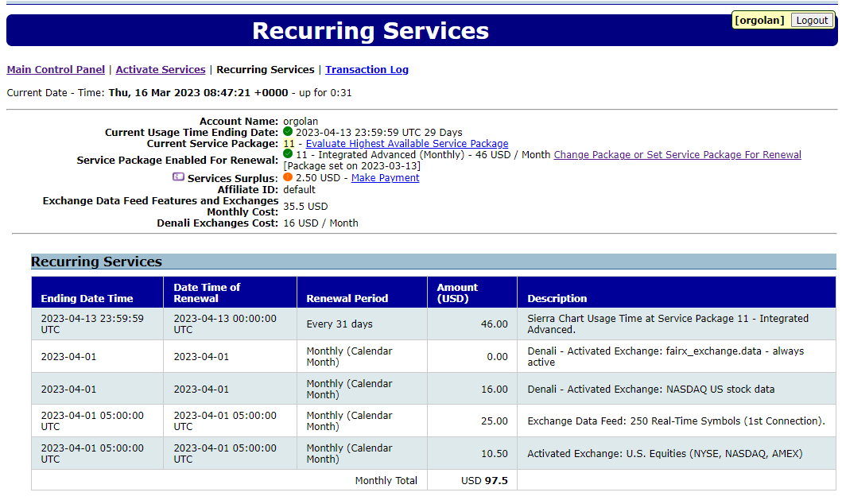The height and width of the screenshot is (504, 842).
Task: Go to Activate Services page
Action: 161,70
